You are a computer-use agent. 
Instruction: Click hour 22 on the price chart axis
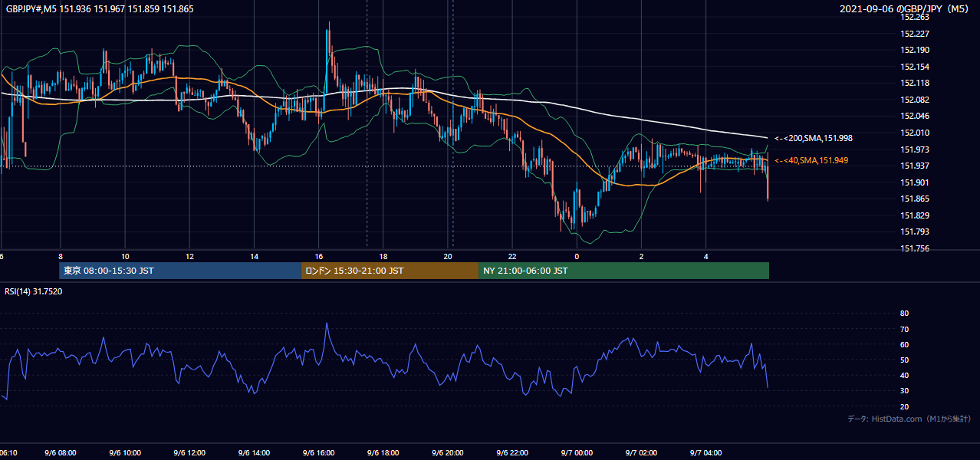[512, 256]
